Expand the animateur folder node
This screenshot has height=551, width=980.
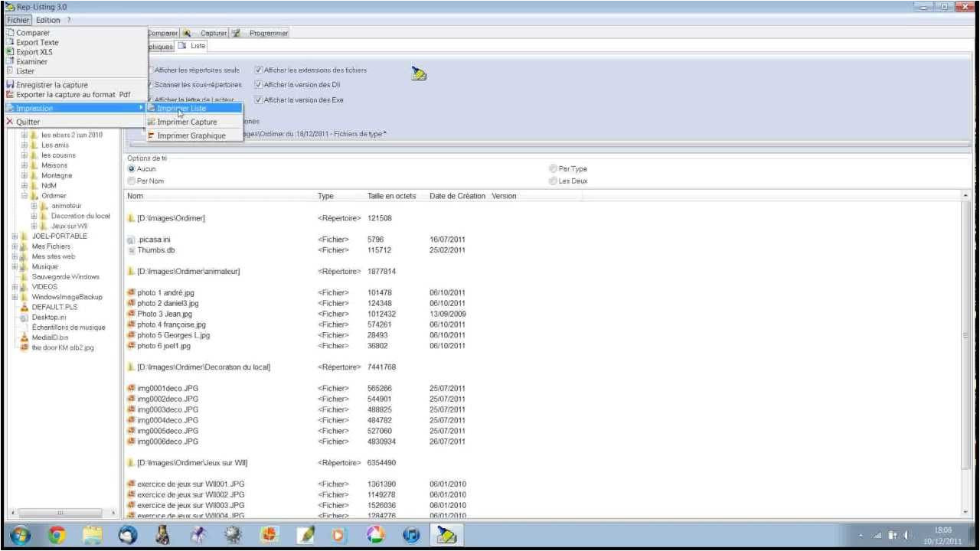tap(34, 206)
